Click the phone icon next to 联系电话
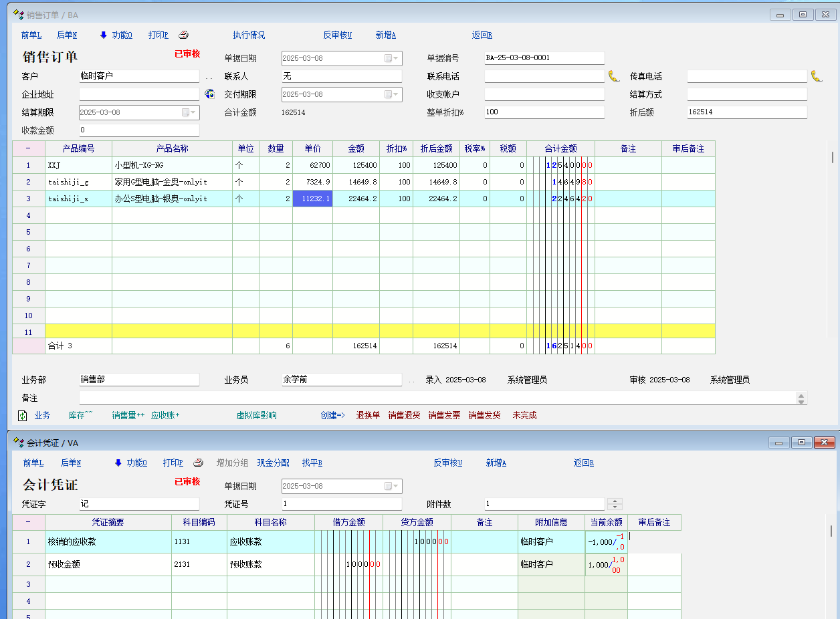This screenshot has height=619, width=840. pos(613,76)
